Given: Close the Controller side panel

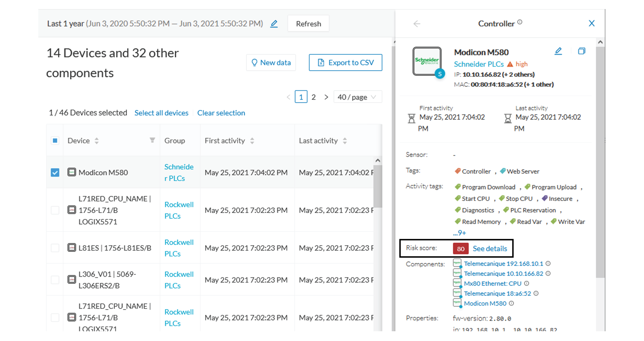Looking at the screenshot, I should 592,23.
